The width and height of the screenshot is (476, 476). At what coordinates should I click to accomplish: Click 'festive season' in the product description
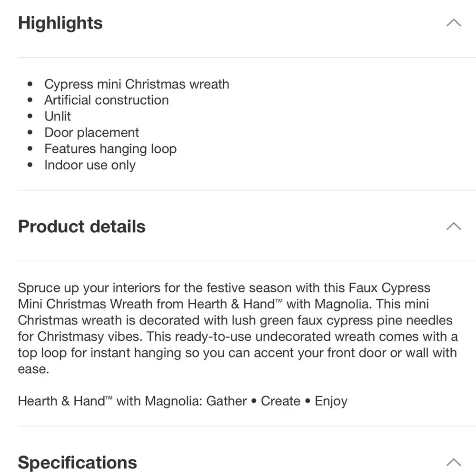249,288
